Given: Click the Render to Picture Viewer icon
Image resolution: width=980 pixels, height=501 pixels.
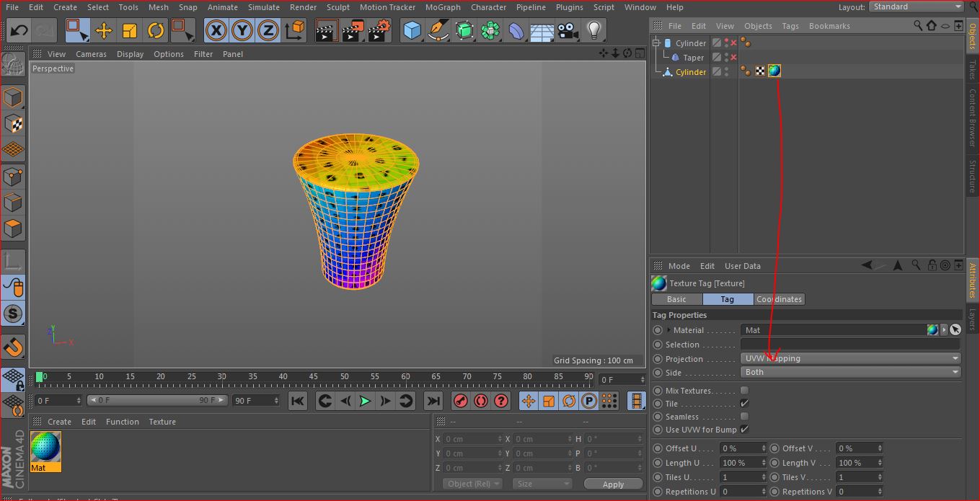Looking at the screenshot, I should click(x=353, y=30).
